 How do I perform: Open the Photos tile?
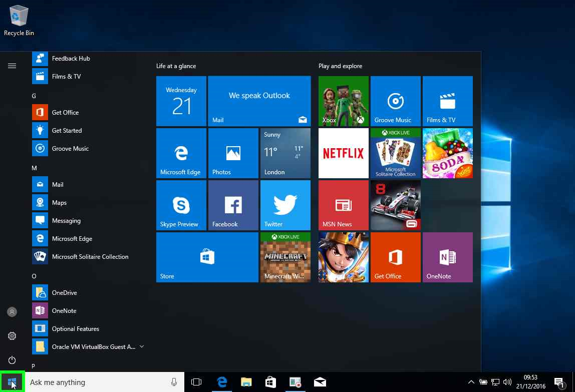(x=233, y=153)
